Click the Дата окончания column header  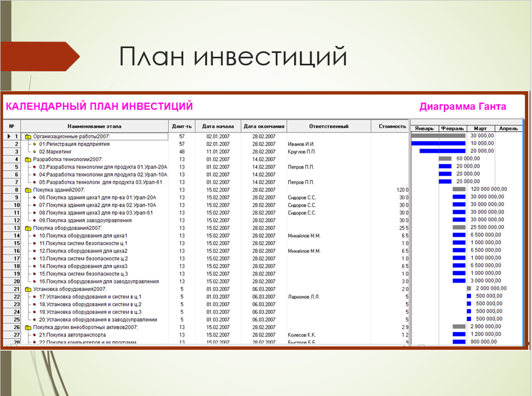264,126
